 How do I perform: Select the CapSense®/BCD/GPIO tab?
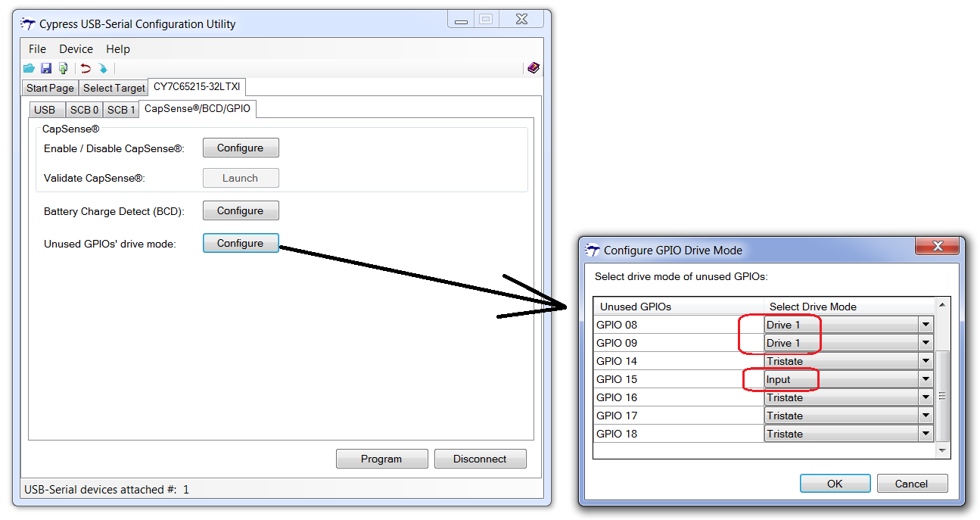(198, 108)
